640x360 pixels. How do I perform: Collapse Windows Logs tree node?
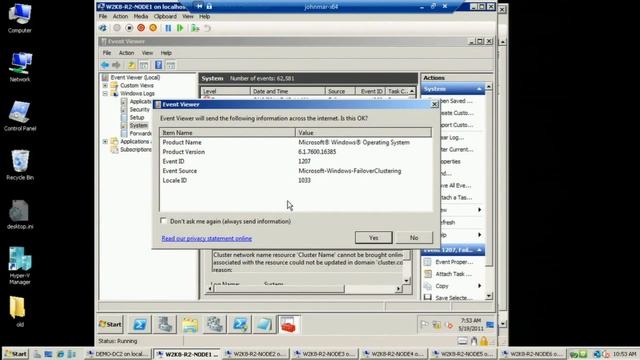[105, 93]
